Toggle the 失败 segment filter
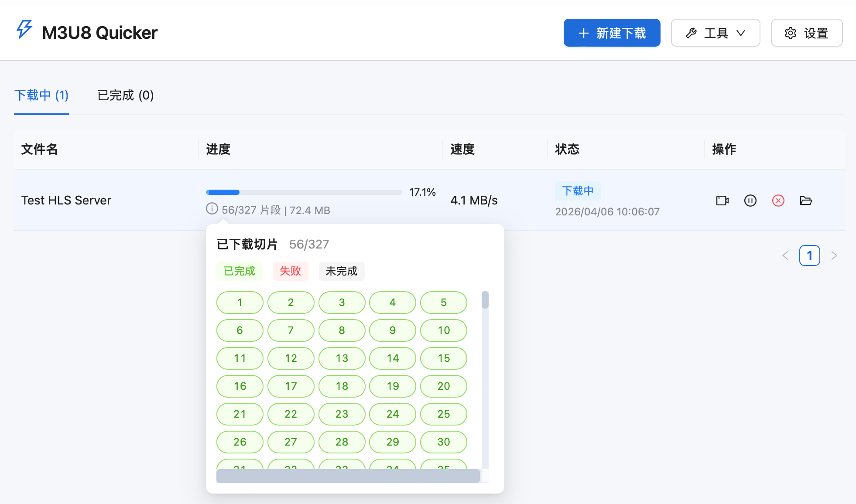The image size is (856, 504). [291, 271]
